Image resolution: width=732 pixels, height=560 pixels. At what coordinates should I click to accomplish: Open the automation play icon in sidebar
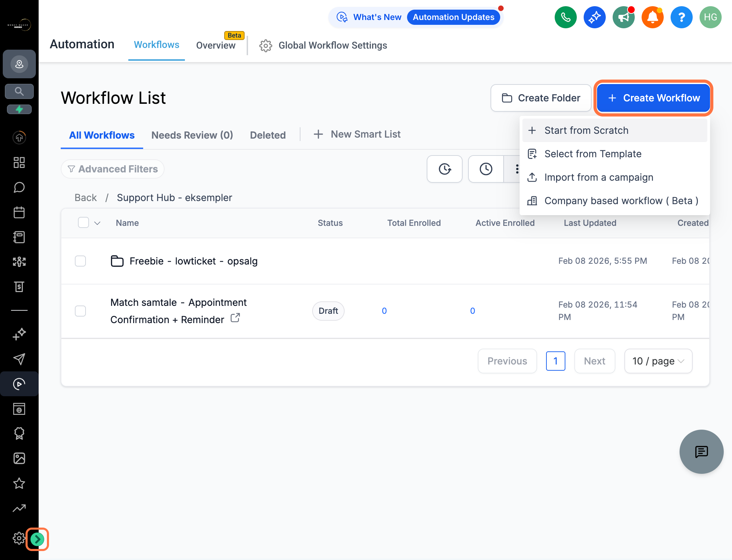(19, 384)
